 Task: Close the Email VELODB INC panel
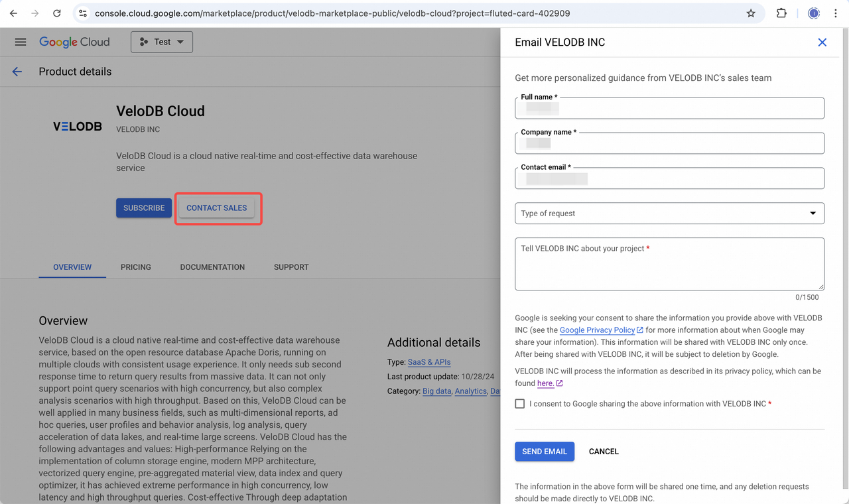coord(822,42)
